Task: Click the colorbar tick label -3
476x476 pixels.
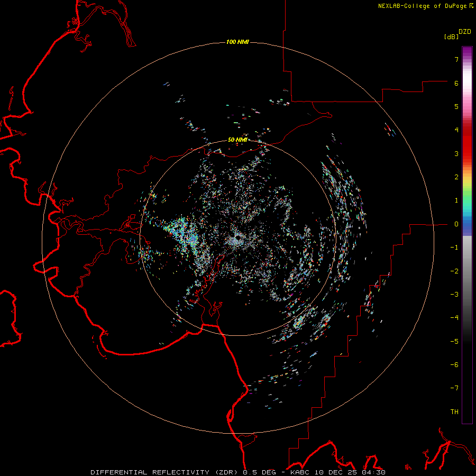Action: point(454,295)
